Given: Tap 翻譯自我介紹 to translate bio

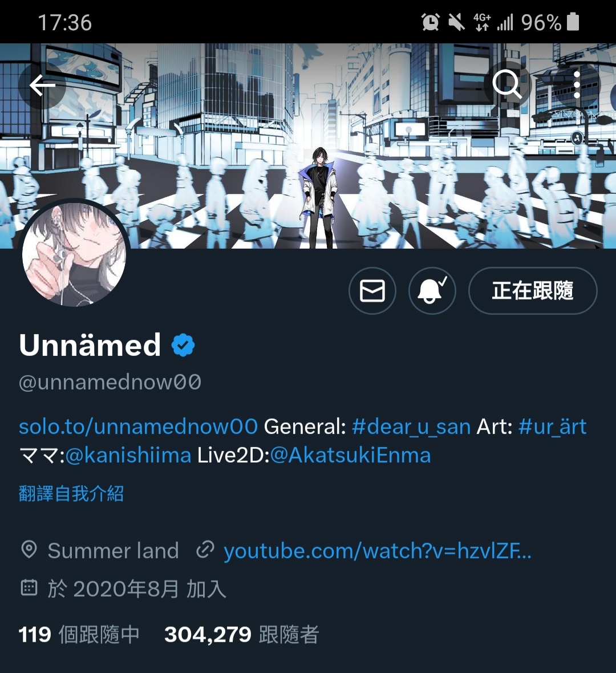Looking at the screenshot, I should 71,493.
